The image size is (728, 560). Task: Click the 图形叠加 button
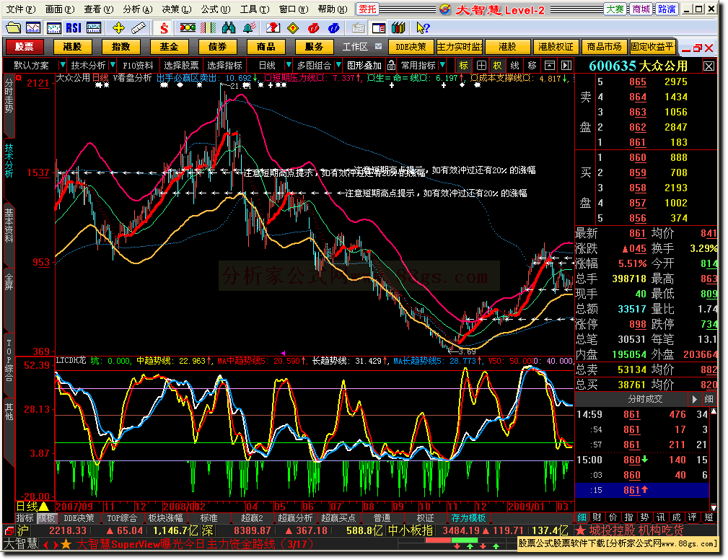(364, 66)
